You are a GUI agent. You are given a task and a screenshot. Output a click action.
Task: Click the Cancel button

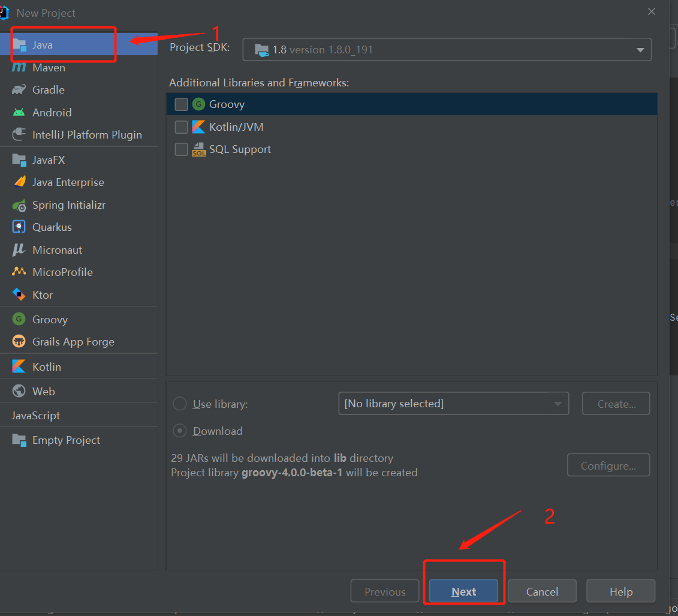[543, 591]
